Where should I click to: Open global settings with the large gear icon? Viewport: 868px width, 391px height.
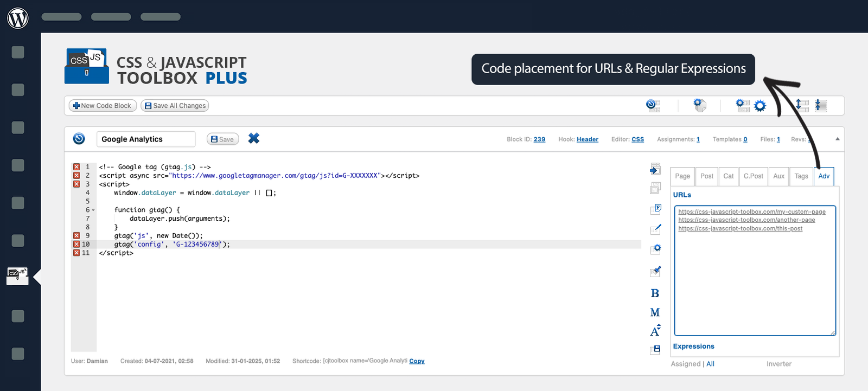(x=760, y=106)
